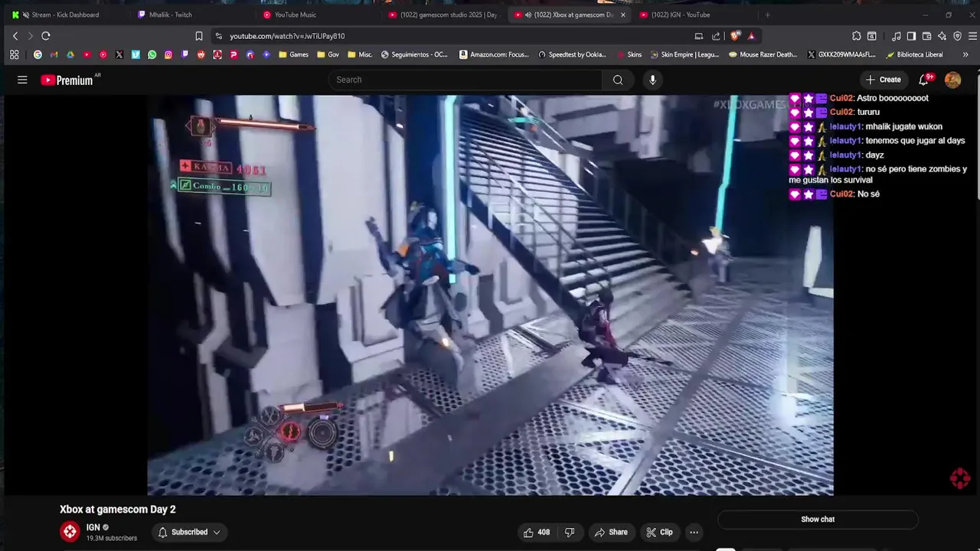Open WhatsApp bookmark icon
This screenshot has width=980, height=551.
[152, 54]
